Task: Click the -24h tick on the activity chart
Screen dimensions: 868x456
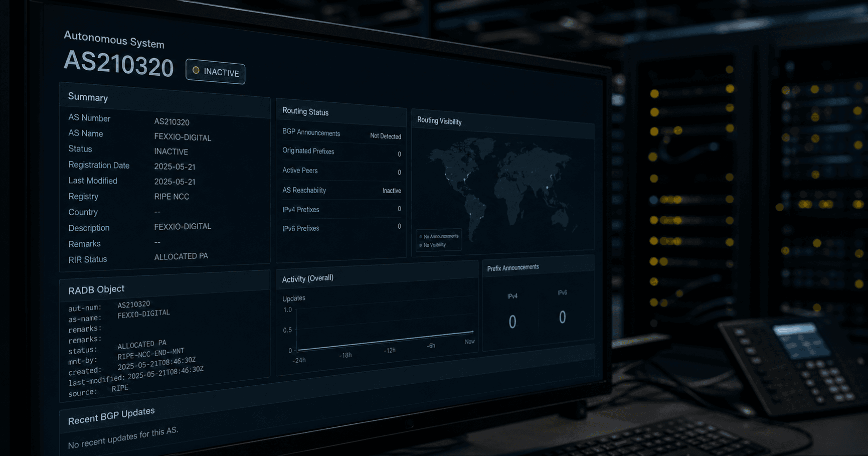Action: point(299,360)
